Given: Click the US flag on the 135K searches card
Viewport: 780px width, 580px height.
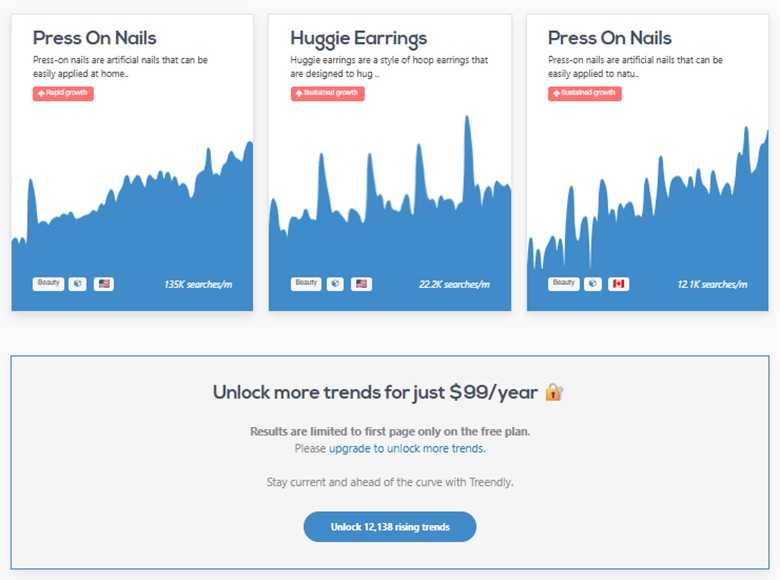Looking at the screenshot, I should pyautogui.click(x=104, y=284).
